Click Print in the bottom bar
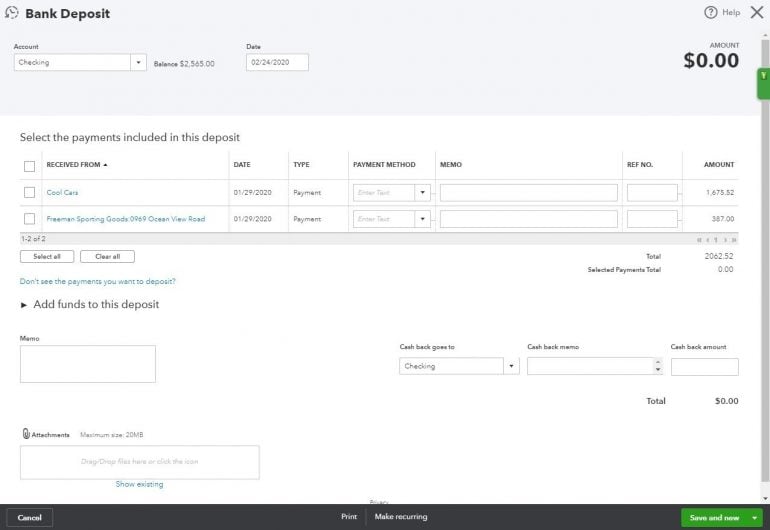Image resolution: width=770 pixels, height=530 pixels. tap(348, 517)
